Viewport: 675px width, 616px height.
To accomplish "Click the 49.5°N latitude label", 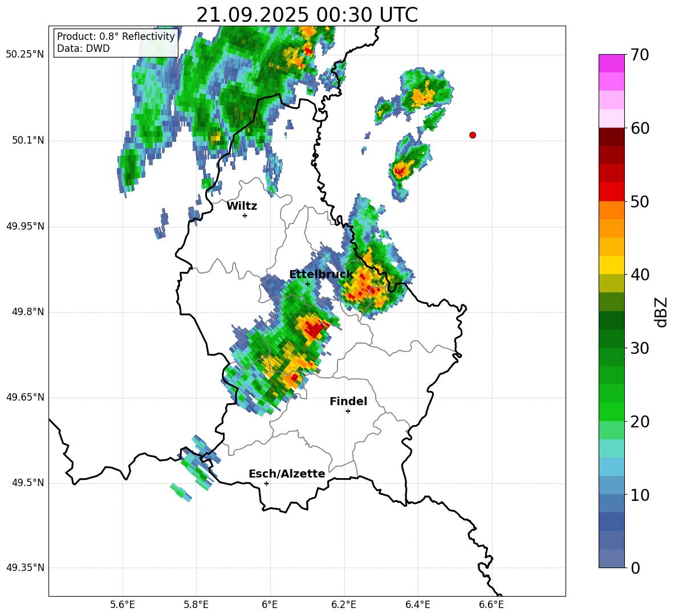I will coord(28,483).
